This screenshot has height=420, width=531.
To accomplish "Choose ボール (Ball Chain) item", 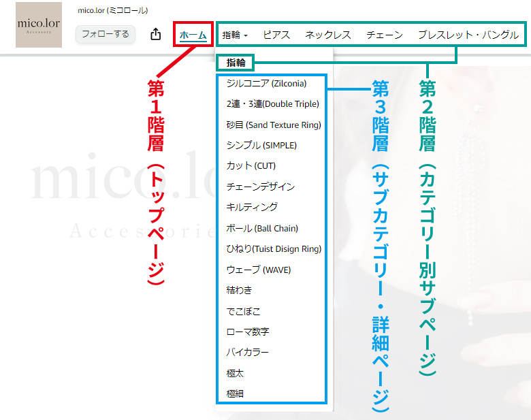I will point(262,228).
